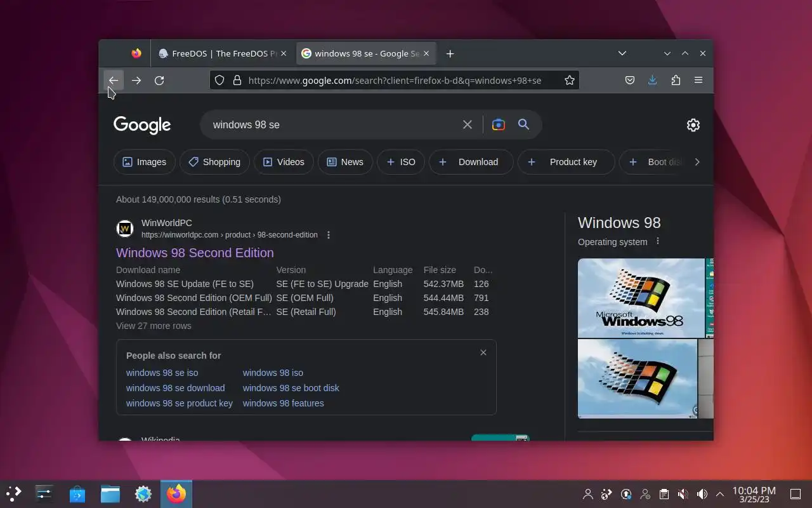Show site security padlock info

[x=237, y=81]
